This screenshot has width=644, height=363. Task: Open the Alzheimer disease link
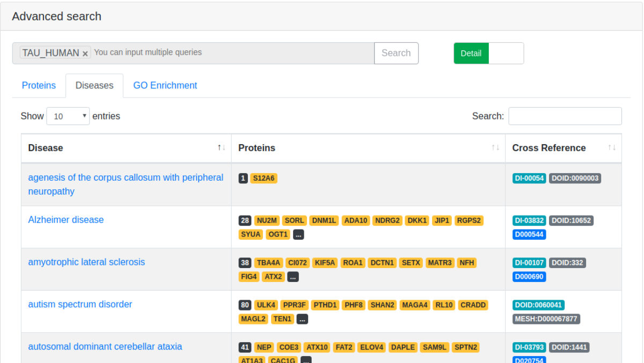click(x=66, y=220)
